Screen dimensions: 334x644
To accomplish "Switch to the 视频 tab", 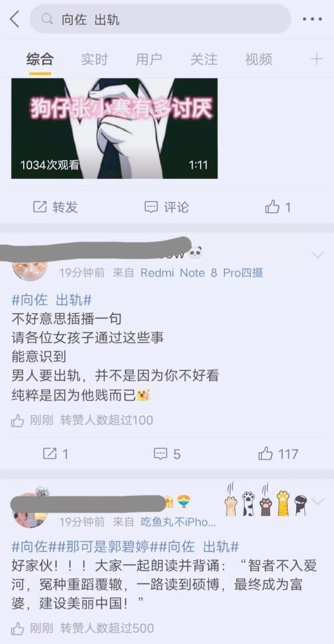I will (x=259, y=59).
